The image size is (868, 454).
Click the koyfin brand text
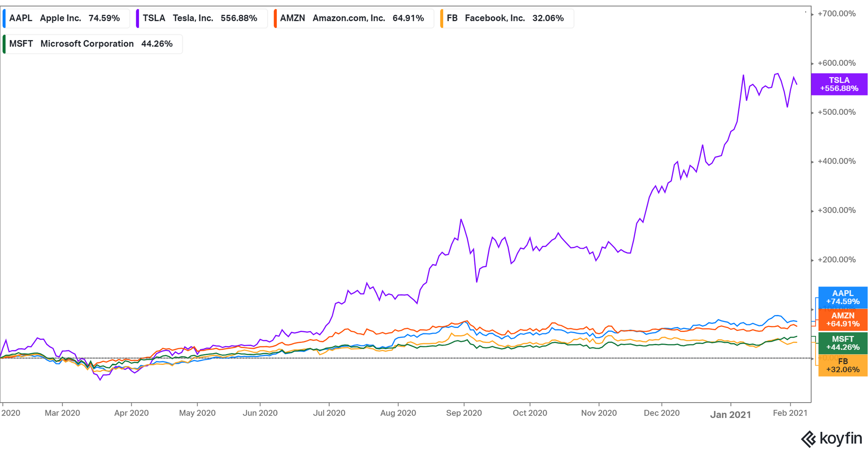coord(841,438)
